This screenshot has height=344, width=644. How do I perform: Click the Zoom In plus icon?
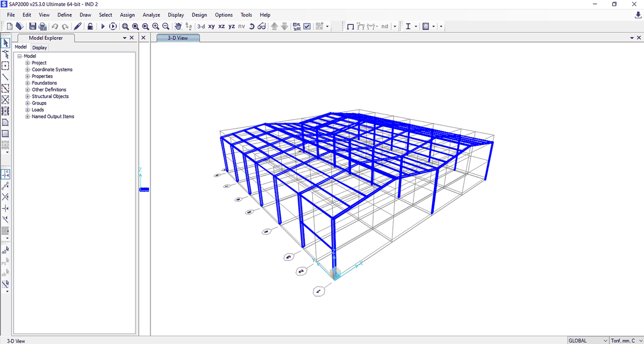[x=156, y=26]
